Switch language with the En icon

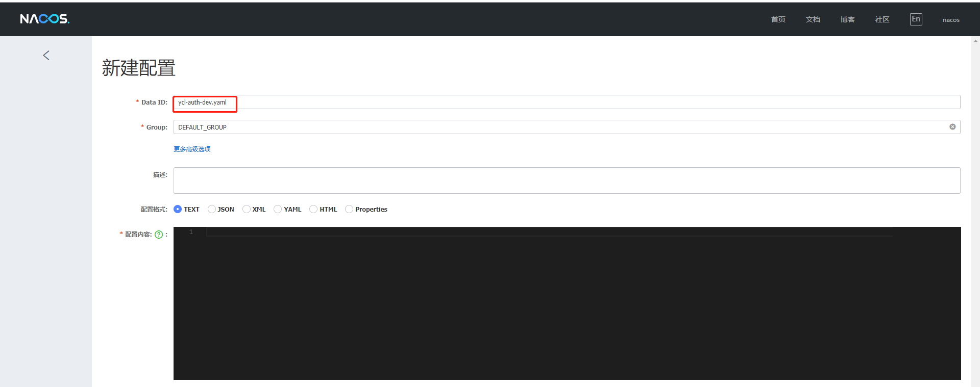click(916, 19)
